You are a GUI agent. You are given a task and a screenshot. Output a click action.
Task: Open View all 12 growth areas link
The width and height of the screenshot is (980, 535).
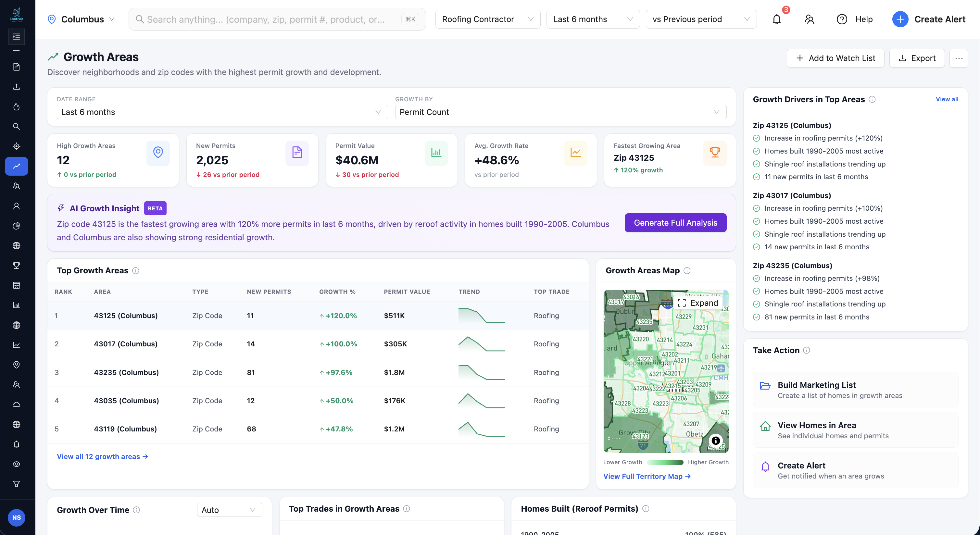[102, 456]
